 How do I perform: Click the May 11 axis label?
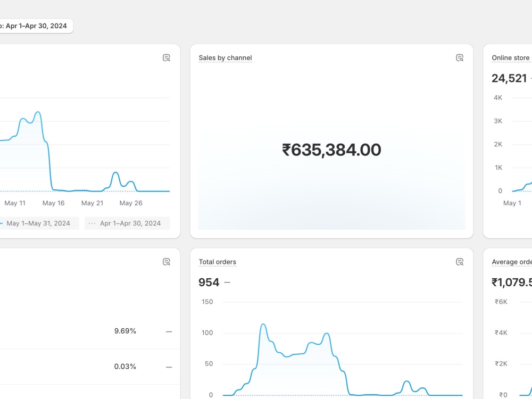(x=15, y=203)
